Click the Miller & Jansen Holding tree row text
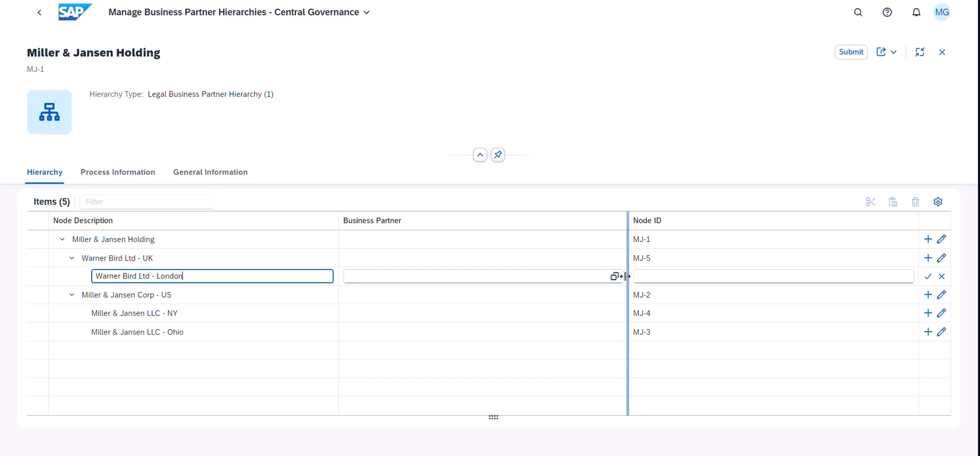The width and height of the screenshot is (980, 456). click(x=113, y=240)
